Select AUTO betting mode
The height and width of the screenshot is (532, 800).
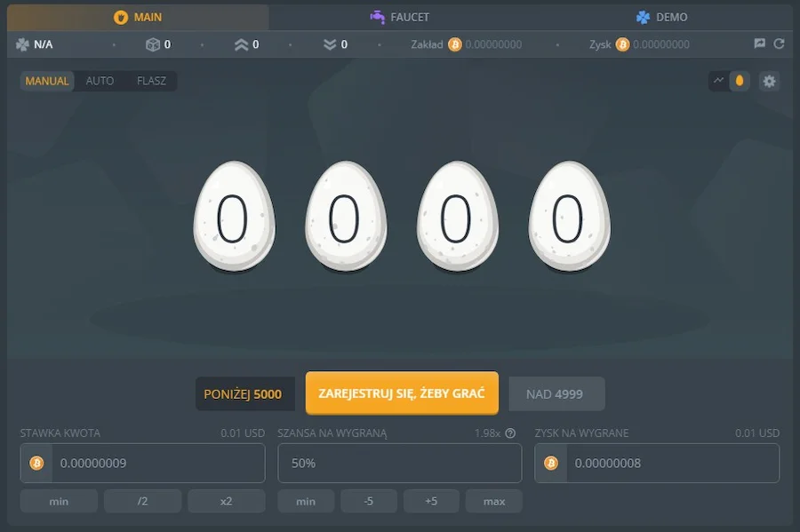[x=100, y=81]
